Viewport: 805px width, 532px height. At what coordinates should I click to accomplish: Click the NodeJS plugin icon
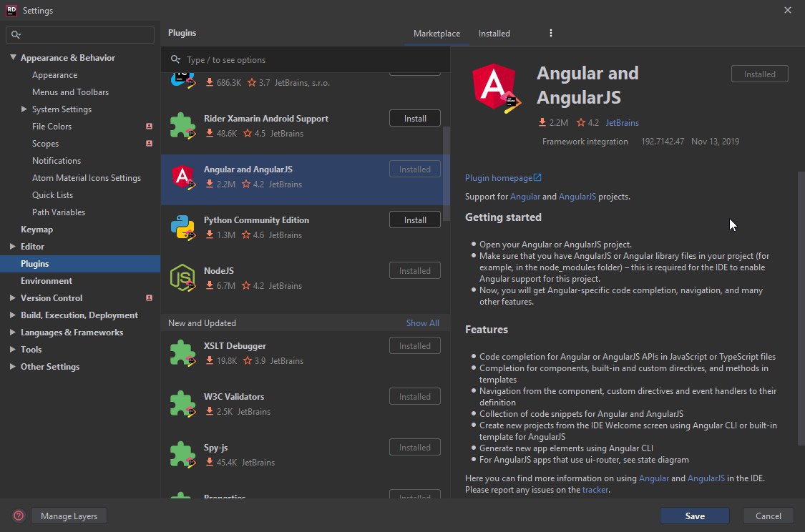182,278
